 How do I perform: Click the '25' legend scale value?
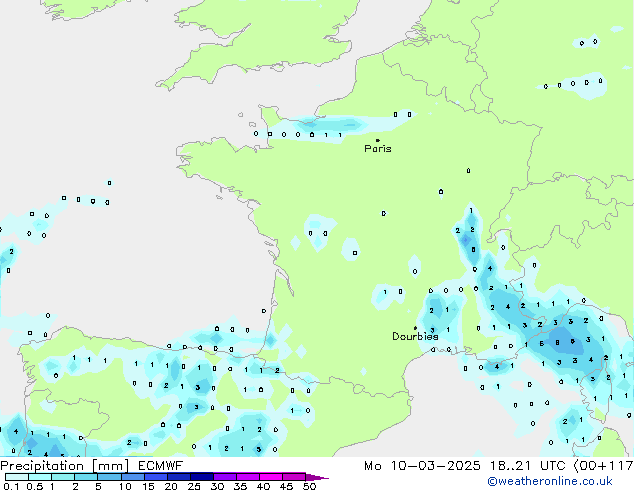[x=194, y=486]
